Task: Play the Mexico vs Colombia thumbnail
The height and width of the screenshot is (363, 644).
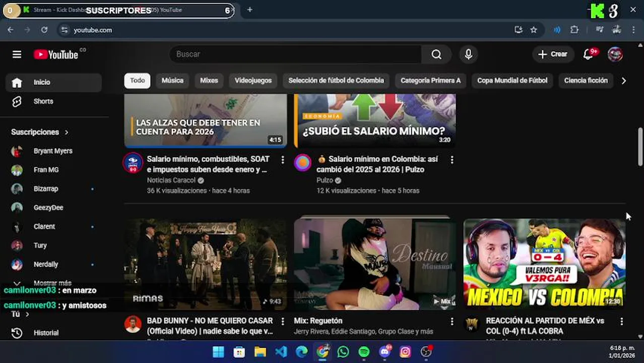Action: tap(544, 264)
